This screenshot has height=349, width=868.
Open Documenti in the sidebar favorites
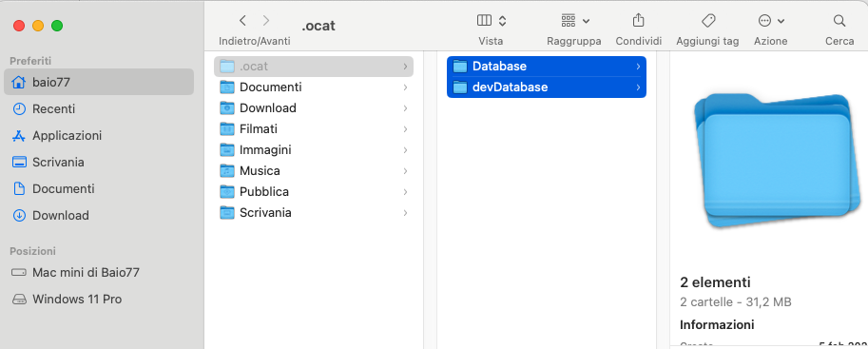click(x=99, y=188)
